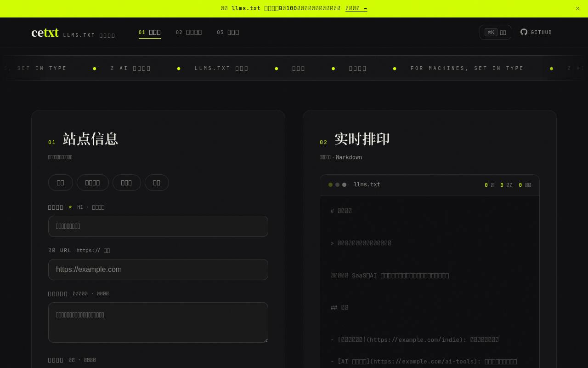Switch to the nav item numbered 01

pyautogui.click(x=150, y=32)
